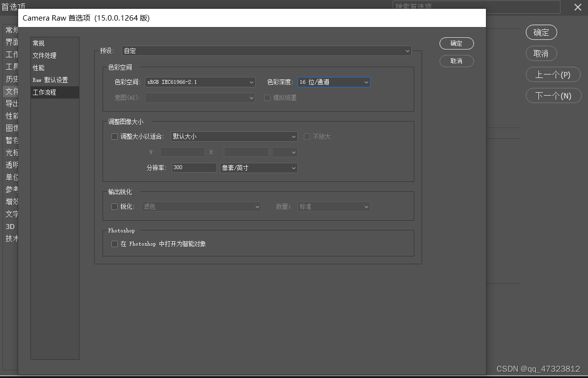Screen dimensions: 588x378
Task: Confirm Camera Raw preferences with 确定
Action: [456, 44]
